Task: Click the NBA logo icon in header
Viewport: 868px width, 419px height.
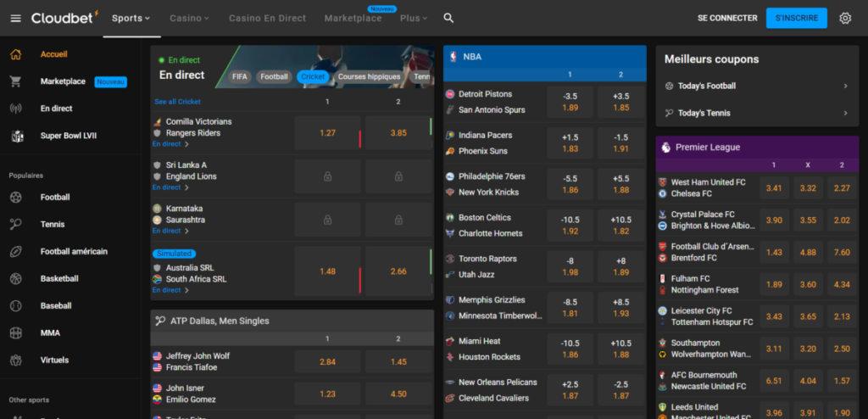Action: pos(453,57)
